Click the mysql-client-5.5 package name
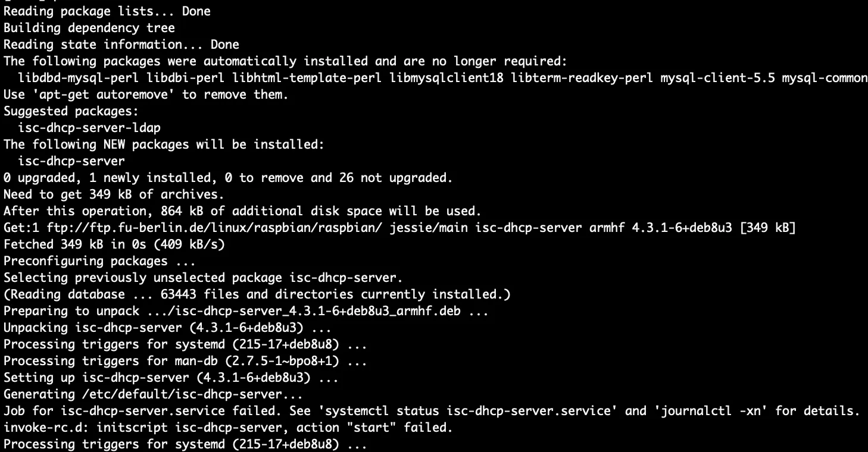 click(717, 78)
